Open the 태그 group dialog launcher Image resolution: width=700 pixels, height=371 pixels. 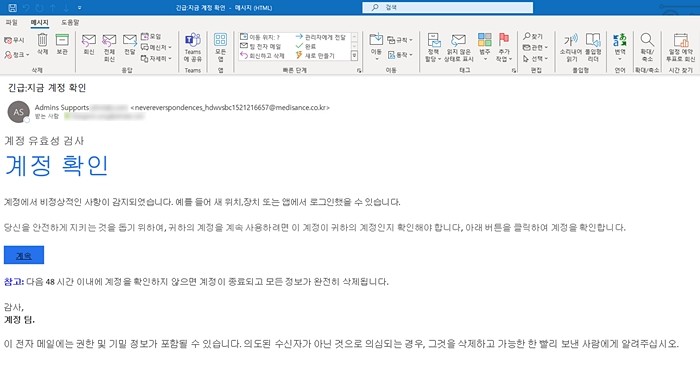point(514,71)
